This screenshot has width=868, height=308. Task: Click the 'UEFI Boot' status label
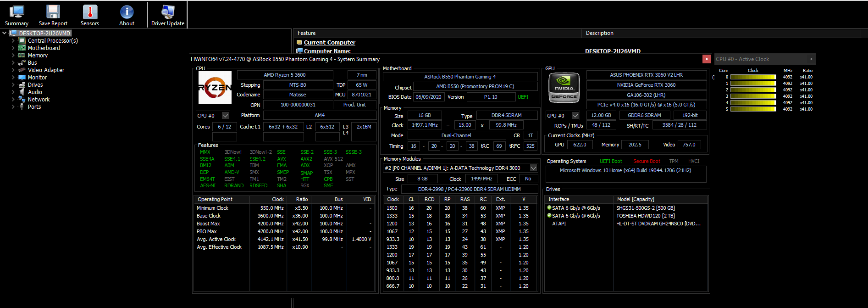pyautogui.click(x=611, y=161)
